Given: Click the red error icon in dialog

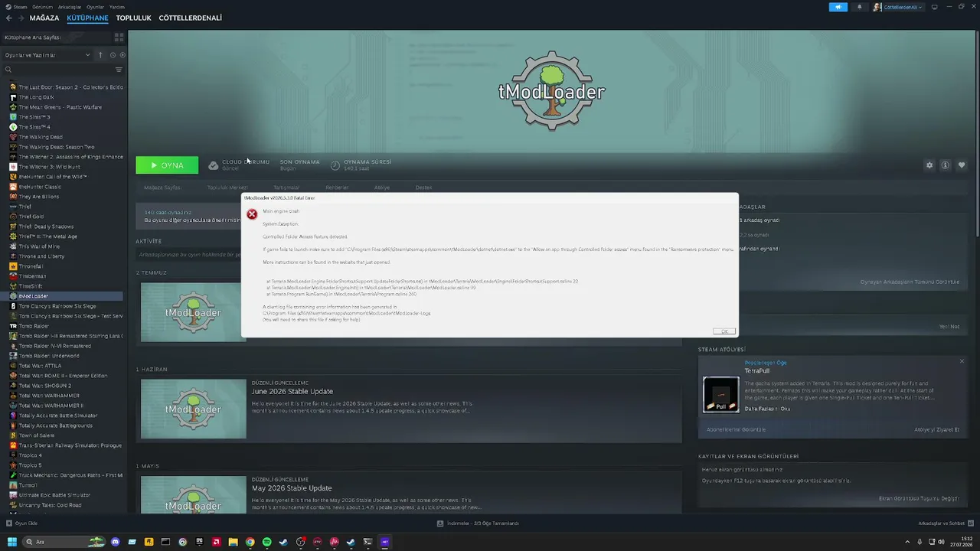Looking at the screenshot, I should pyautogui.click(x=252, y=214).
